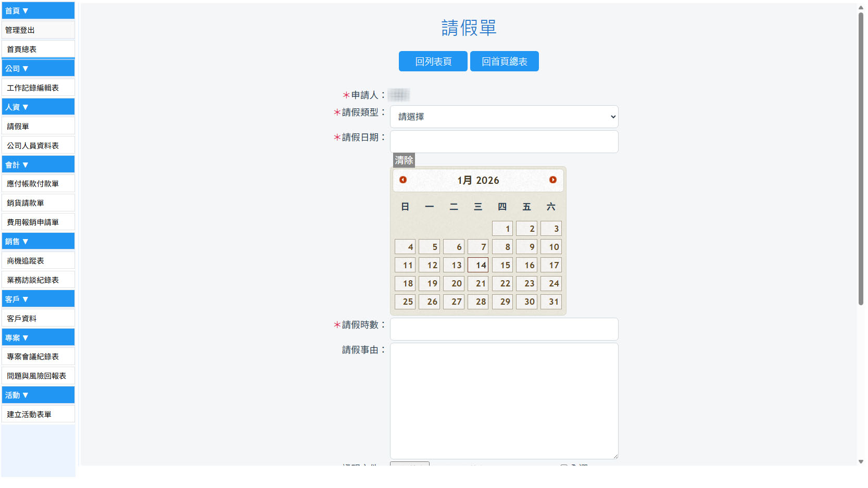The height and width of the screenshot is (488, 868).
Task: Collapse the 專案 menu section
Action: coord(38,337)
